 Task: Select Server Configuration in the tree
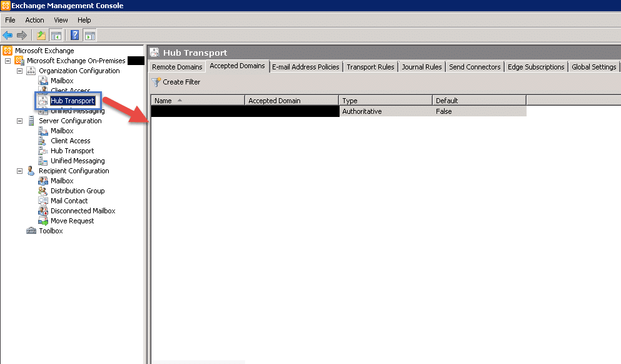70,121
